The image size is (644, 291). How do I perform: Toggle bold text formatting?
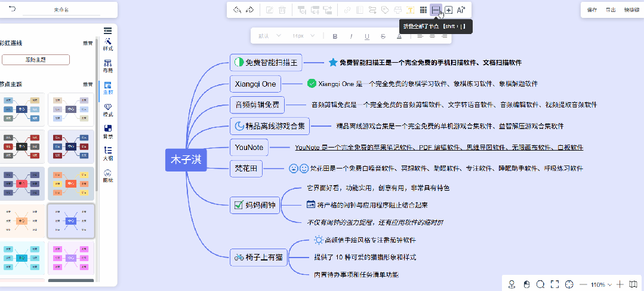[335, 36]
